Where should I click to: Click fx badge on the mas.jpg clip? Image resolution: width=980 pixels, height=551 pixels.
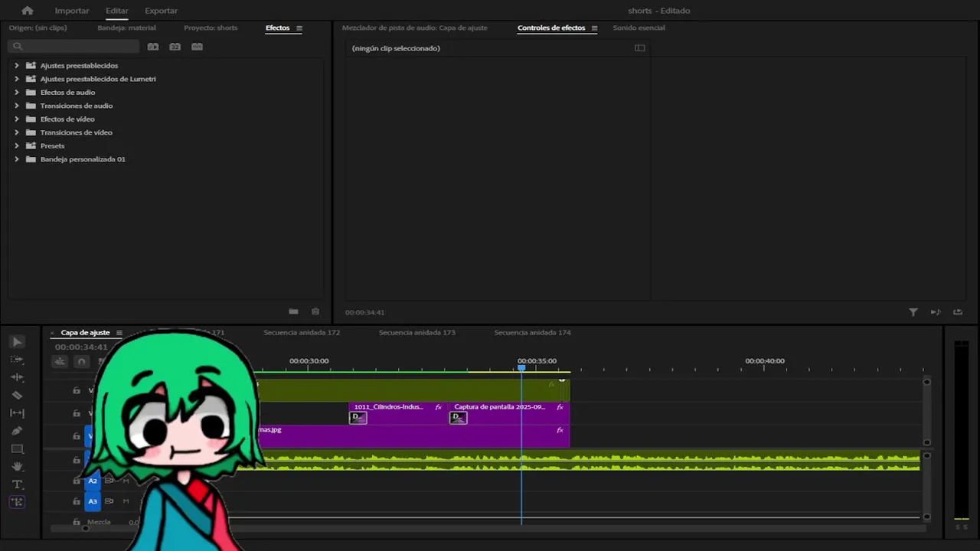[x=560, y=431]
